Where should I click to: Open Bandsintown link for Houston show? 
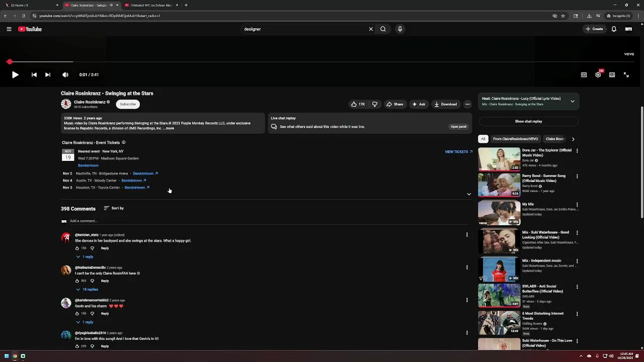[137, 188]
